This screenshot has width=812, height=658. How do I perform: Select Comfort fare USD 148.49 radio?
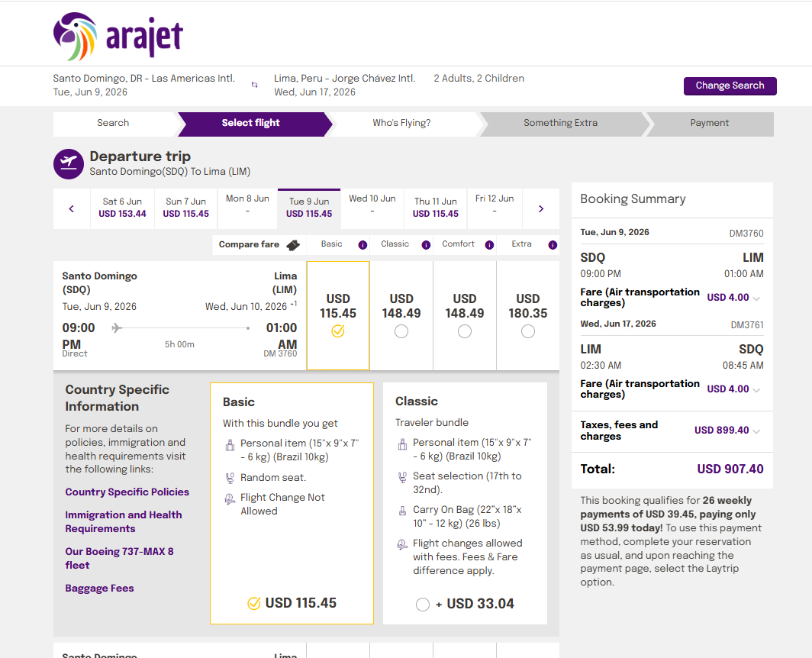click(465, 331)
